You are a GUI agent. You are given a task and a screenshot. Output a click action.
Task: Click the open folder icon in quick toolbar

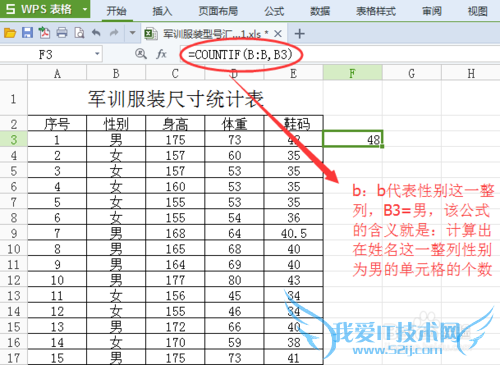[x=10, y=33]
